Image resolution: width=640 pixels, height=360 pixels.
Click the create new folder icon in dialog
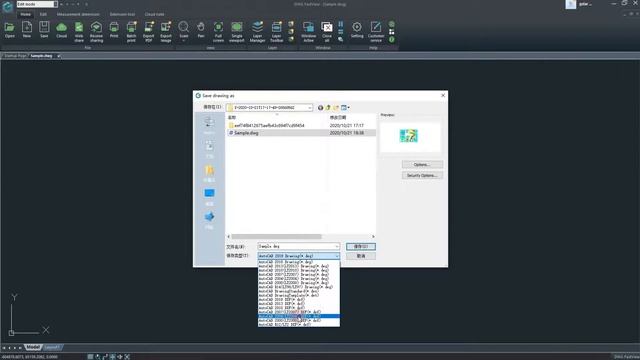point(336,108)
